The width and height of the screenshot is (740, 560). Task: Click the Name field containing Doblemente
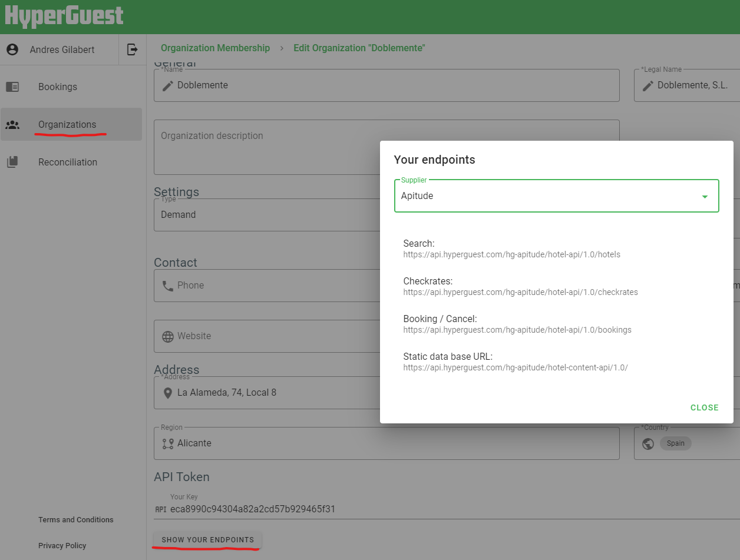click(386, 85)
